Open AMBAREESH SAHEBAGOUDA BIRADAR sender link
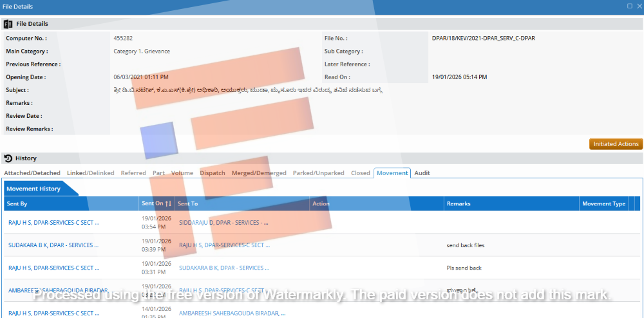The image size is (644, 318). [x=58, y=290]
